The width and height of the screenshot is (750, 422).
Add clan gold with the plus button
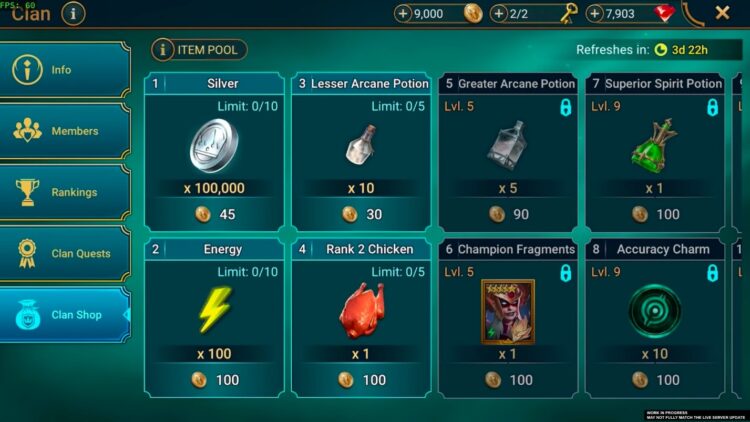pos(403,14)
